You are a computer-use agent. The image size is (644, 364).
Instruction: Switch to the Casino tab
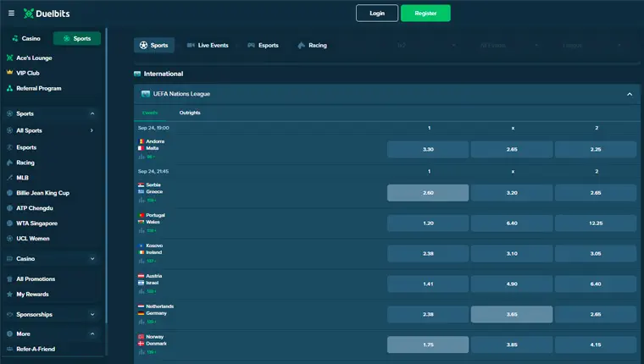click(x=27, y=39)
